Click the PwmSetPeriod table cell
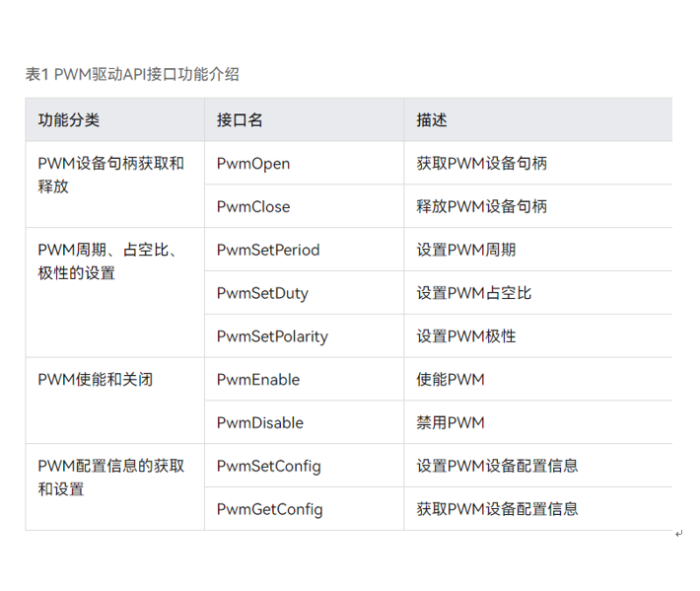Screen dimensions: 700x591 coord(268,251)
